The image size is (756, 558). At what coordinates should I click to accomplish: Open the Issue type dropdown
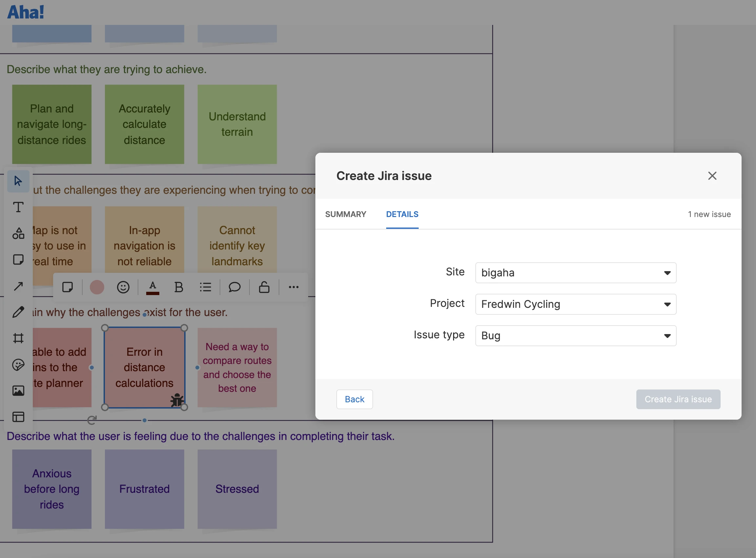575,335
